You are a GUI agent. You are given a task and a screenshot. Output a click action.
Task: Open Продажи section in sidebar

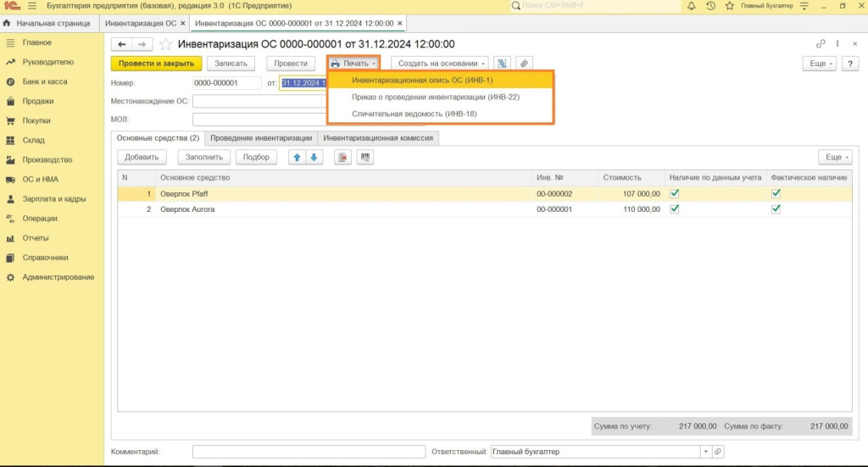pyautogui.click(x=37, y=101)
